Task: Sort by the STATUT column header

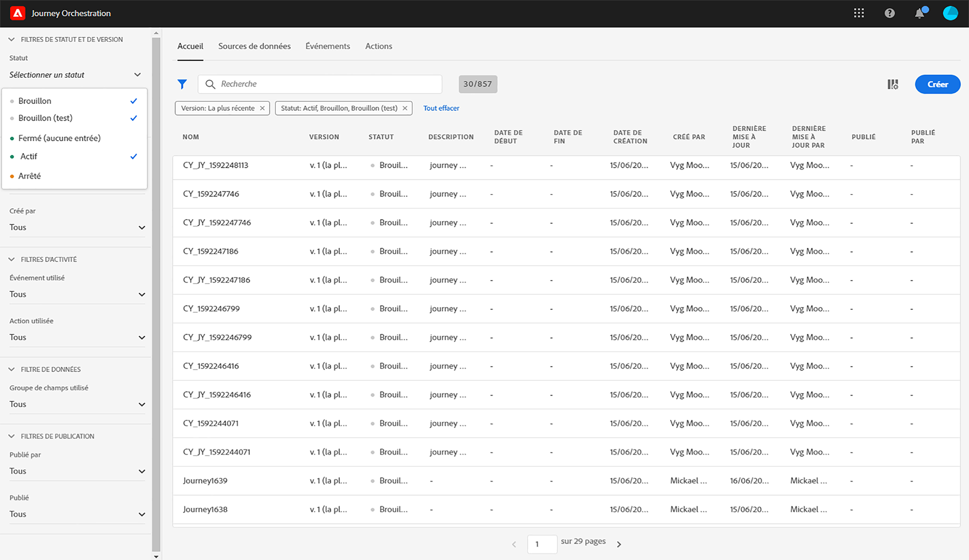Action: (x=381, y=137)
